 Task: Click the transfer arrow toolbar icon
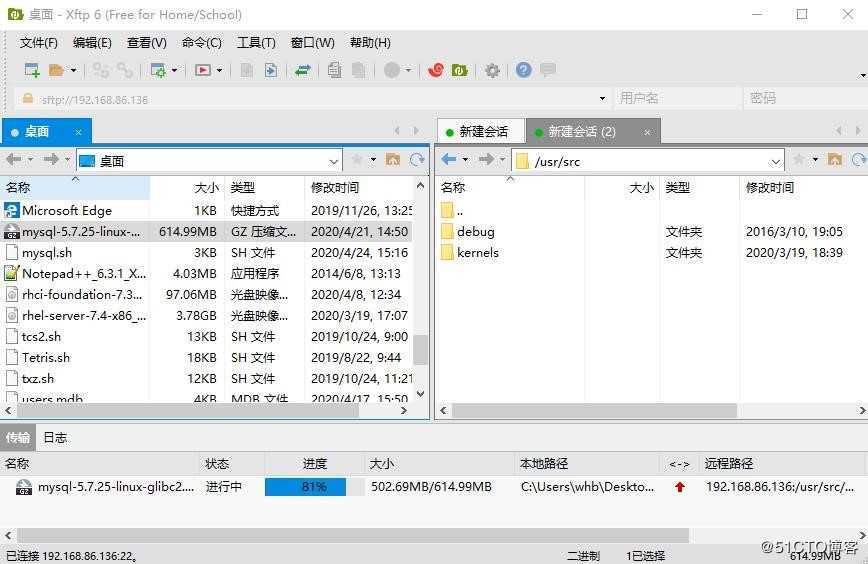271,70
